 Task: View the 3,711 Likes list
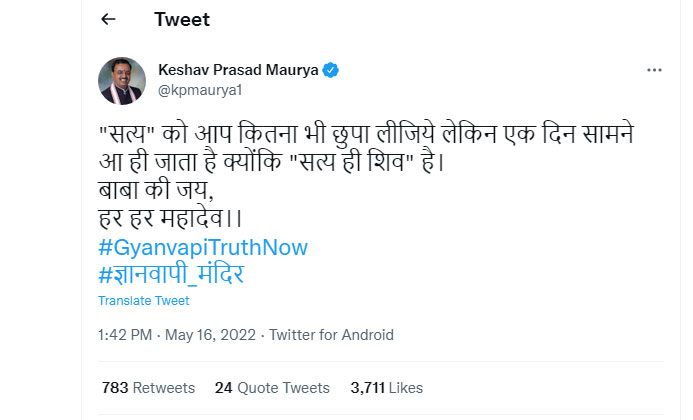coord(387,388)
